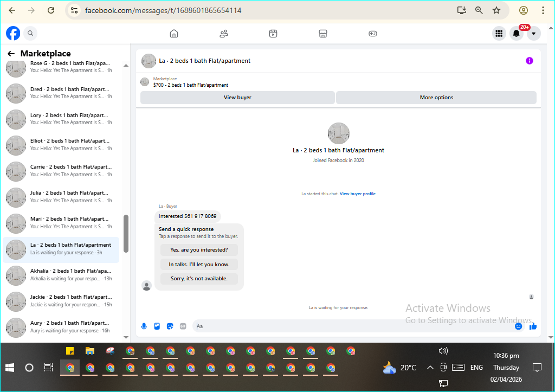Click the listing thumbnail above La's name
The image size is (555, 392).
pos(339,133)
